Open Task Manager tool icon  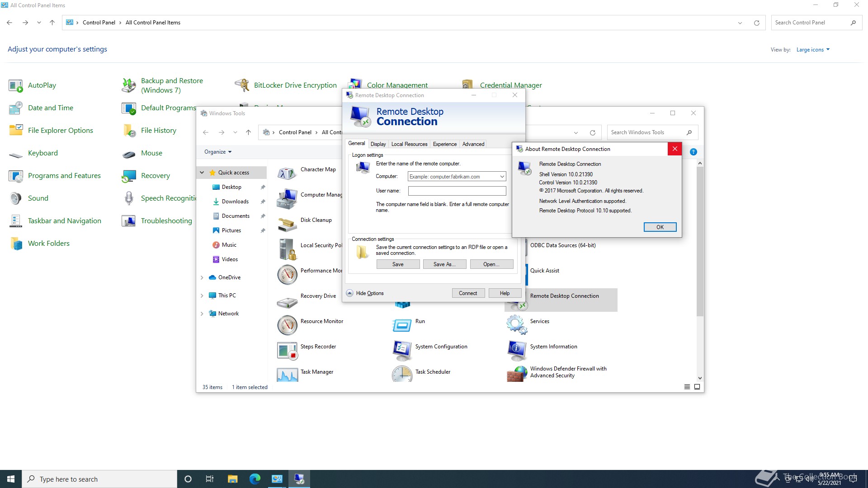click(x=287, y=374)
